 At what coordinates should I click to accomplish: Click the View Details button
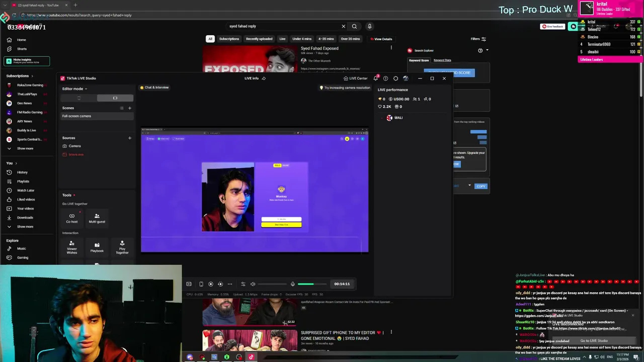click(x=381, y=39)
